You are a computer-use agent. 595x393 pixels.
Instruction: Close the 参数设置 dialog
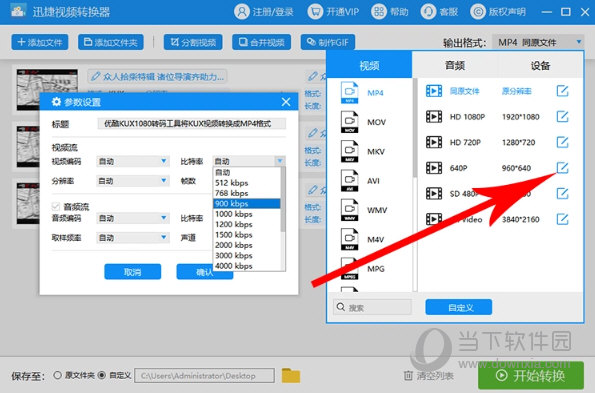click(286, 102)
